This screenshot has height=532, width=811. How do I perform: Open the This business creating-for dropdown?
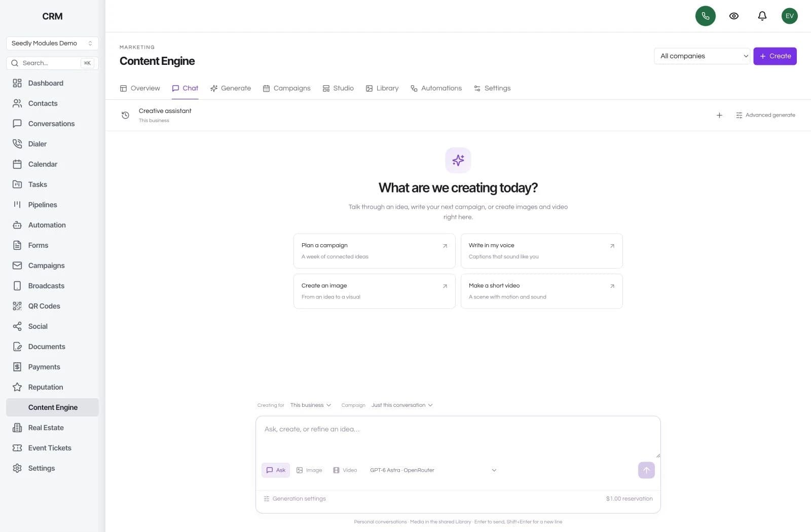coord(311,405)
